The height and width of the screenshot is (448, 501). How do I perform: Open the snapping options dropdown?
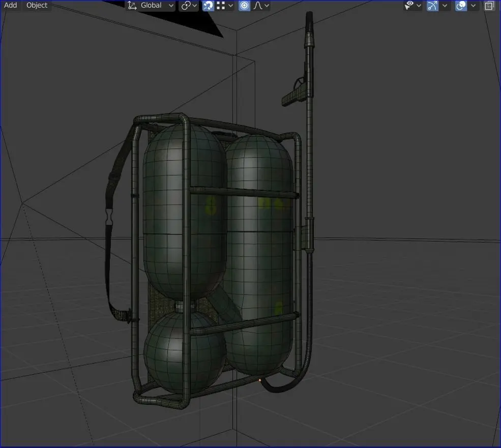[225, 6]
